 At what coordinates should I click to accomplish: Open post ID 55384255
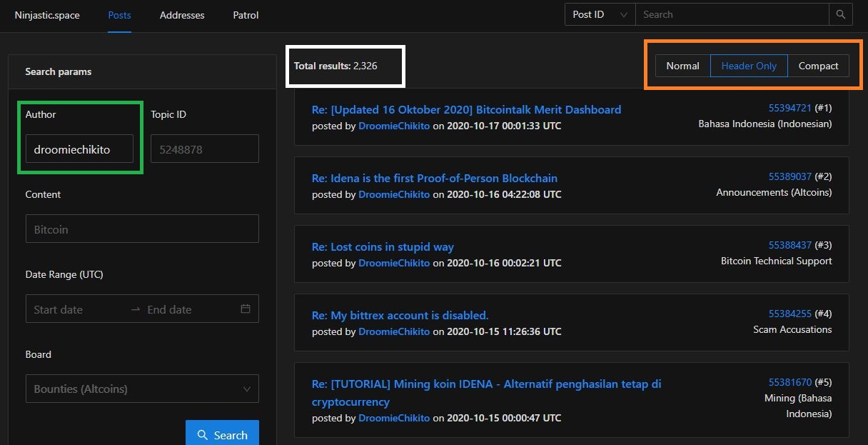(x=790, y=314)
